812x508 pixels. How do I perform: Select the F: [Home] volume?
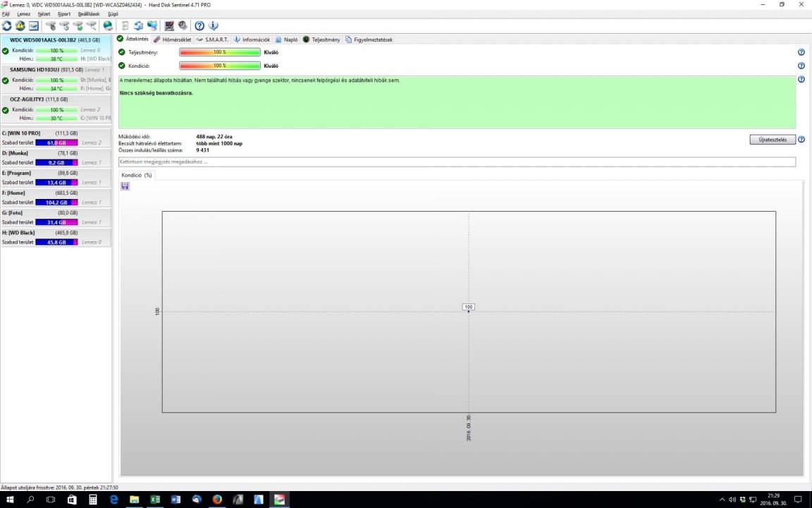click(x=56, y=198)
